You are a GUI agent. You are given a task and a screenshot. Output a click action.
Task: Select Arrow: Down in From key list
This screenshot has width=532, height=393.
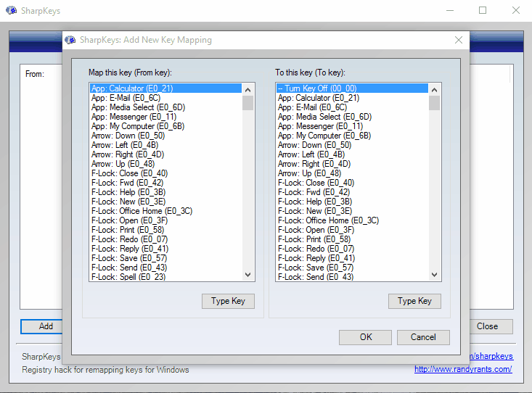click(166, 136)
